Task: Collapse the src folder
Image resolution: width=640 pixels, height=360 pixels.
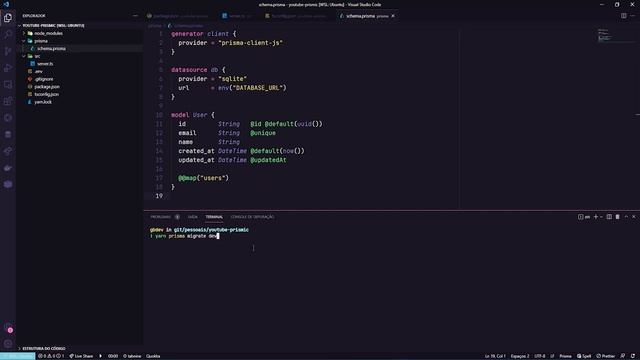Action: [x=37, y=56]
